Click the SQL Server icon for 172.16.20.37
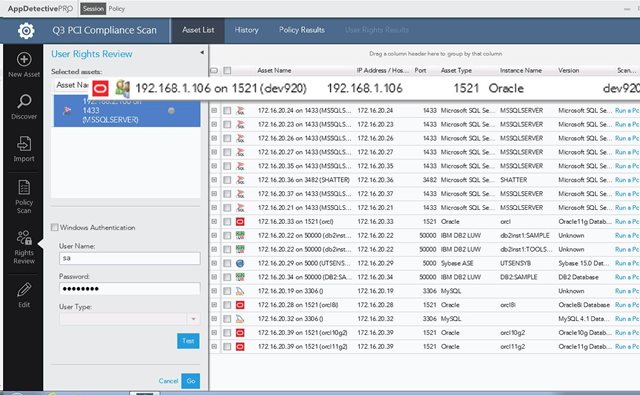 point(240,194)
